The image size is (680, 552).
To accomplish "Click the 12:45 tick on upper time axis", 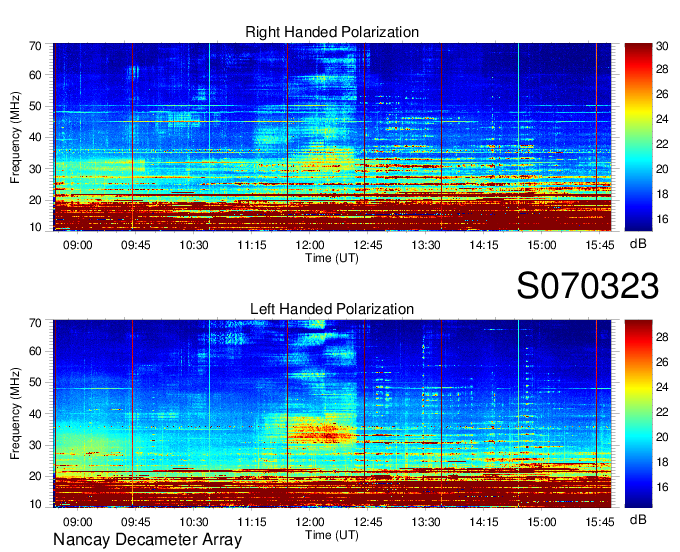I will [368, 245].
